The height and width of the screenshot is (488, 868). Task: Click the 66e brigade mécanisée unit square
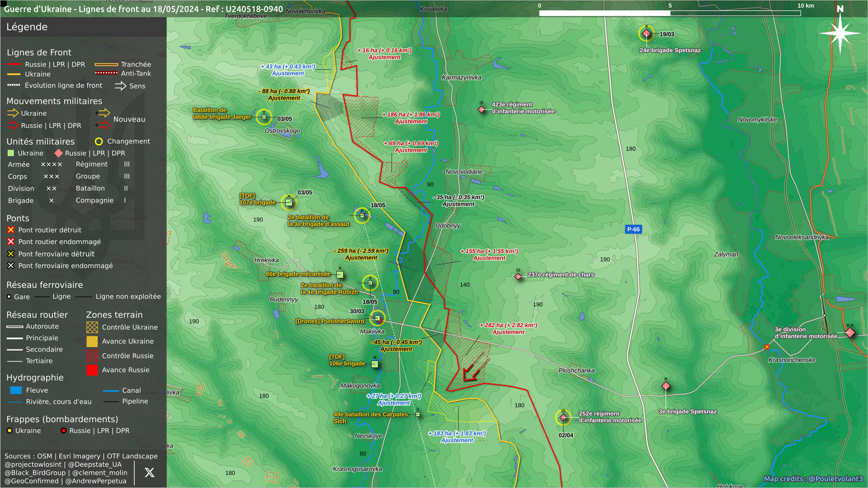(340, 275)
